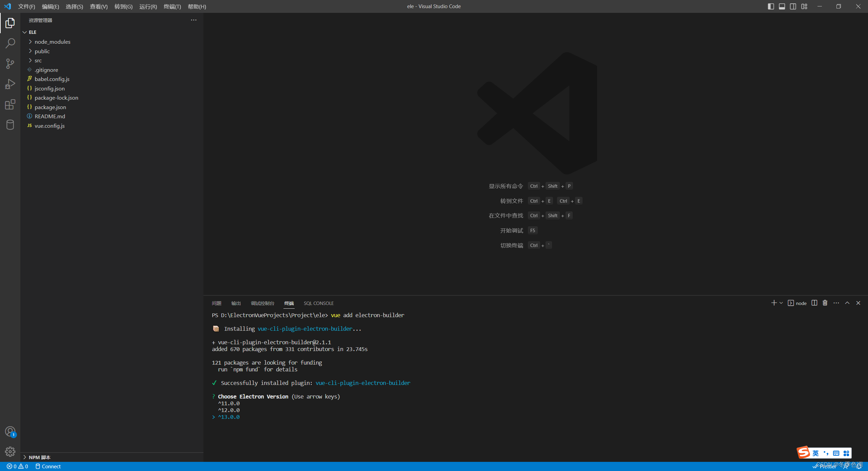Toggle the secondary side bar
This screenshot has width=868, height=471.
click(x=793, y=6)
